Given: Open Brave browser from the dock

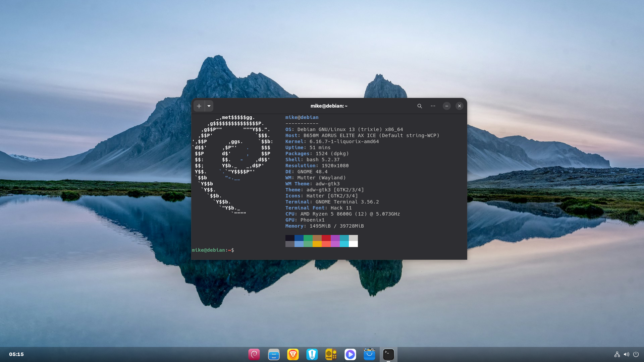Looking at the screenshot, I should (293, 354).
